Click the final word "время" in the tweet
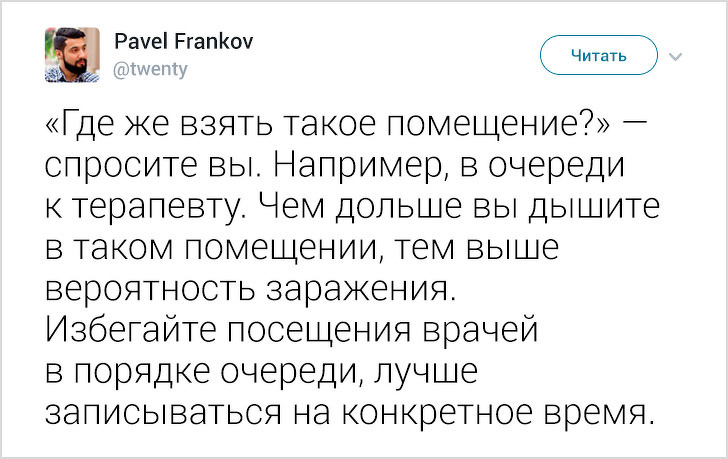 pyautogui.click(x=600, y=411)
